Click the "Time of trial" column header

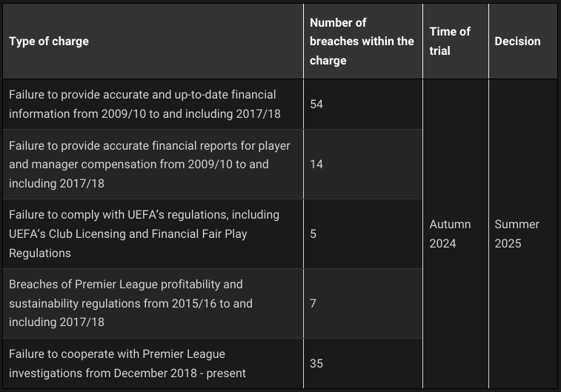(x=450, y=41)
